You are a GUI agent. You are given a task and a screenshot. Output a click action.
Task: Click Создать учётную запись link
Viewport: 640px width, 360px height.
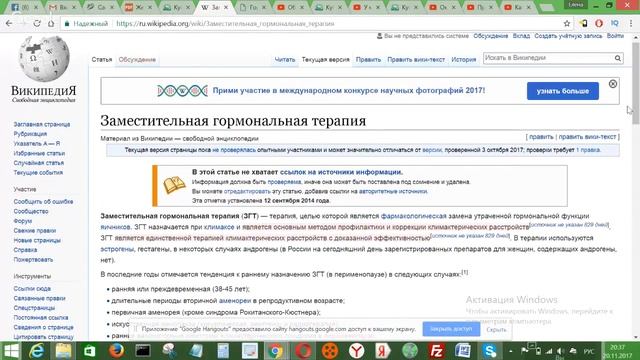click(x=568, y=36)
